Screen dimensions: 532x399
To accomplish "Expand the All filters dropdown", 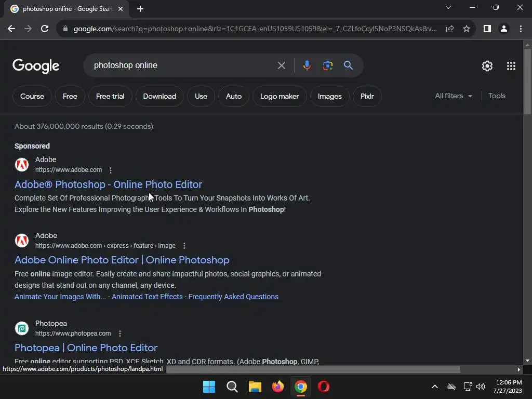I will [454, 96].
